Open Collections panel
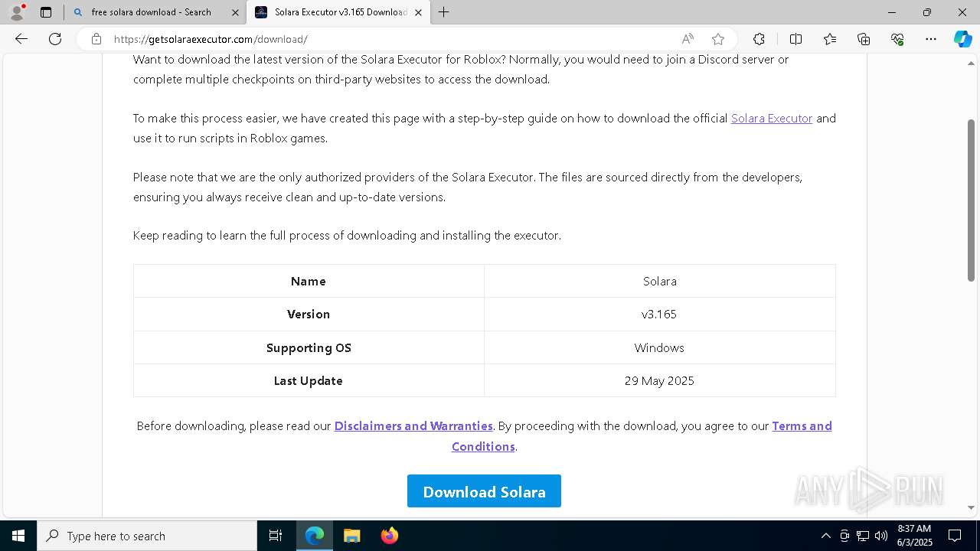Image resolution: width=980 pixels, height=551 pixels. point(864,39)
